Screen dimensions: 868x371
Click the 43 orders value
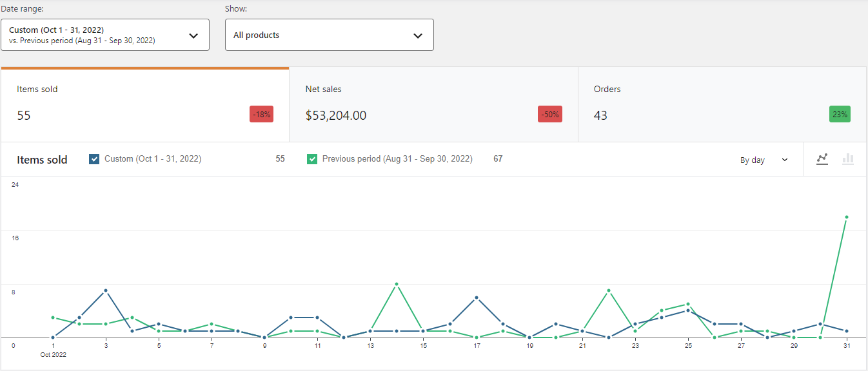[x=600, y=115]
